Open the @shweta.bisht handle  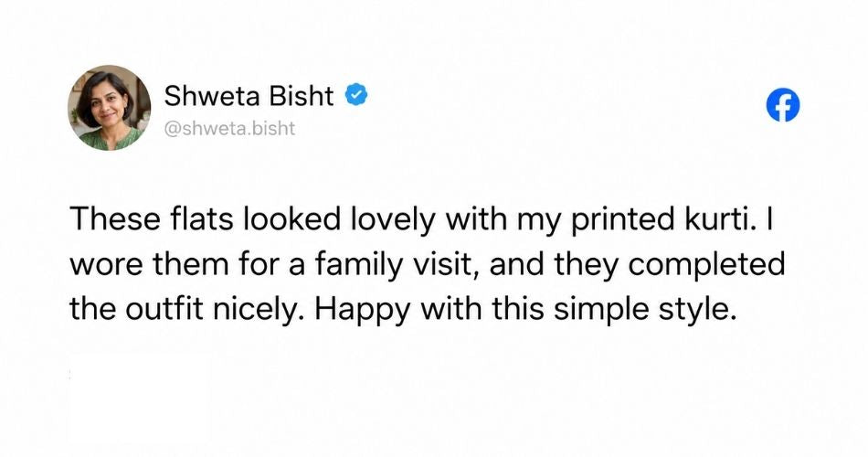click(x=229, y=129)
